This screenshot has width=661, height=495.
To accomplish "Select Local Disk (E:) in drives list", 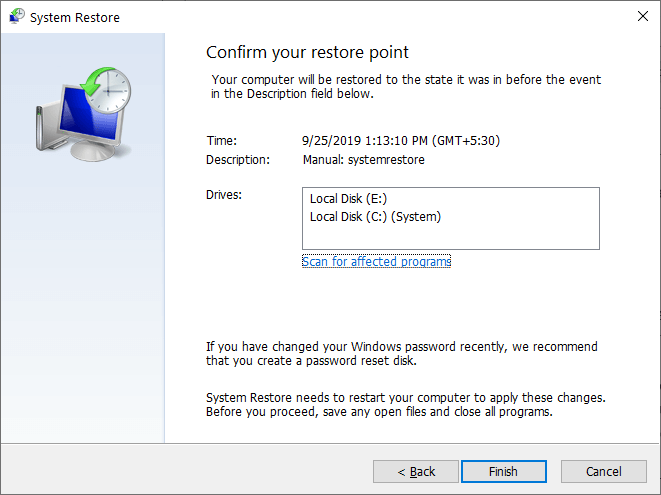I will (348, 200).
